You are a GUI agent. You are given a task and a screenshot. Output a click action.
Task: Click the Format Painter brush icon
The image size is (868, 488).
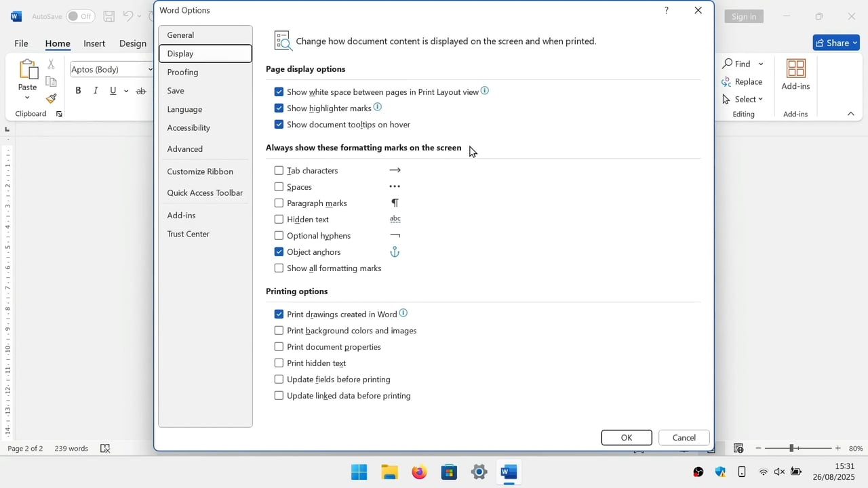[x=52, y=98]
